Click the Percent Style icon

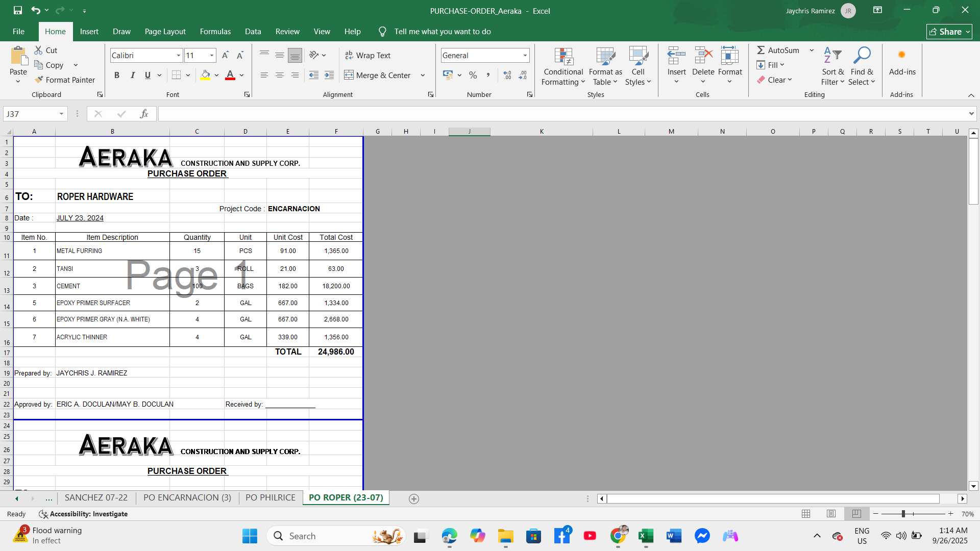pos(473,75)
